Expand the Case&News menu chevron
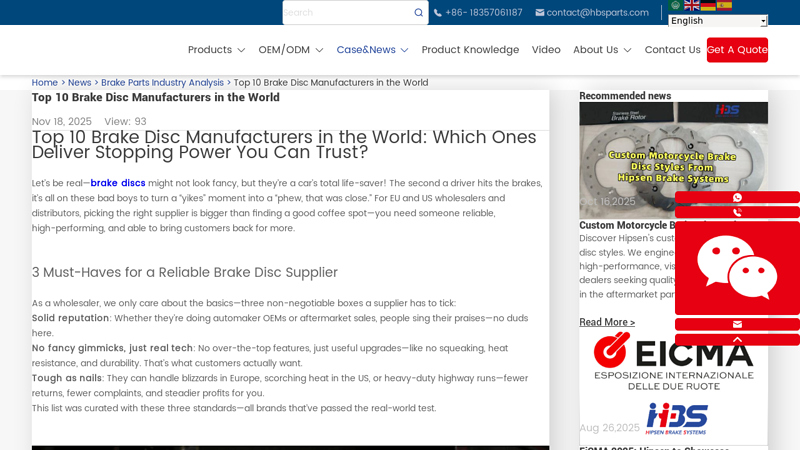The height and width of the screenshot is (450, 800). (405, 50)
